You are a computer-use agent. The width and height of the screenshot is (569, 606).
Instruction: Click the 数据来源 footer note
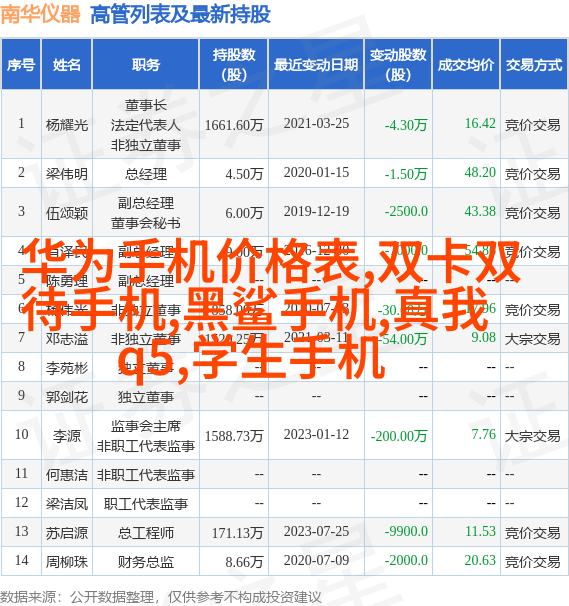tap(160, 597)
